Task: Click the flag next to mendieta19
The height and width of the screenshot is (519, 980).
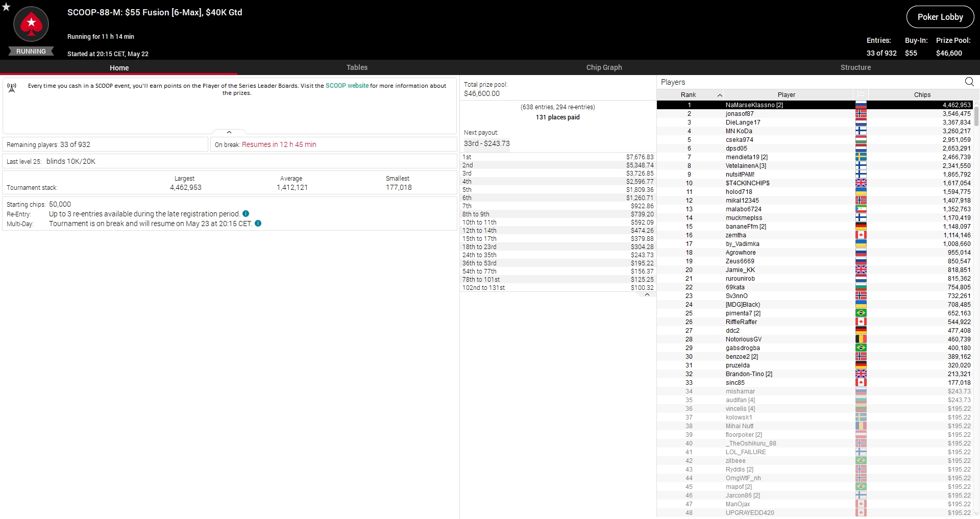Action: [x=861, y=157]
